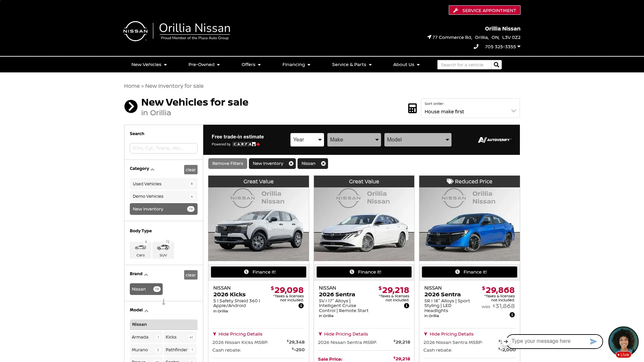The height and width of the screenshot is (362, 644).
Task: Toggle the Demo Vehicles category filter
Action: (x=164, y=196)
